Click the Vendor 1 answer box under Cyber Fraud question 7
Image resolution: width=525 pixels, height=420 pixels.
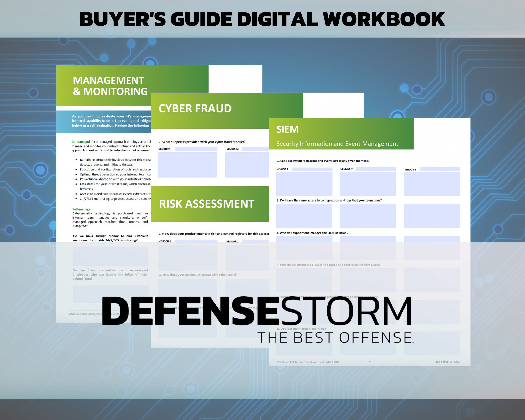pyautogui.click(x=187, y=165)
